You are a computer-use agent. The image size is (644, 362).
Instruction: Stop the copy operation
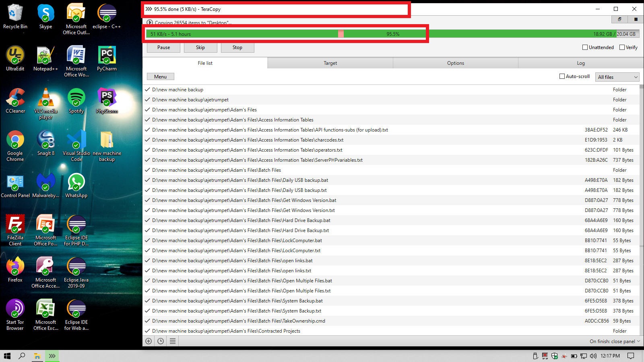(x=237, y=47)
